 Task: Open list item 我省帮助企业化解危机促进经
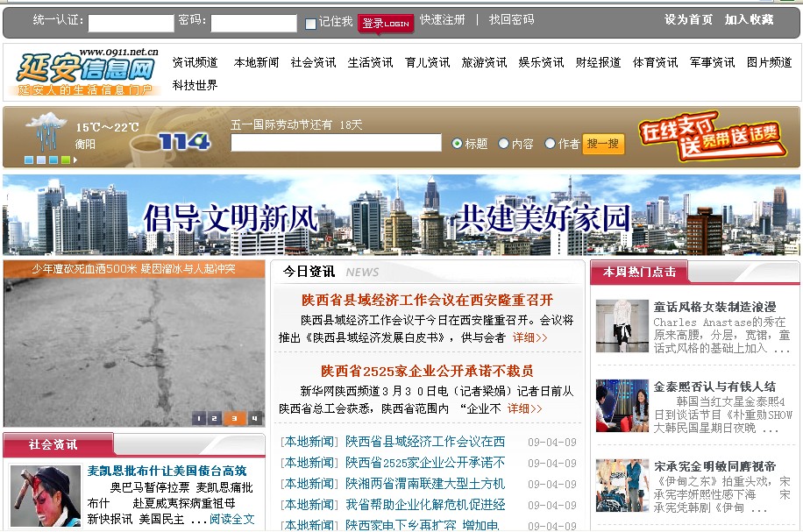point(425,505)
